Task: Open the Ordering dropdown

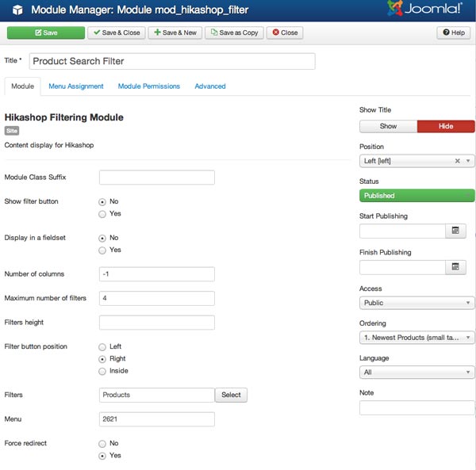Action: (x=416, y=338)
